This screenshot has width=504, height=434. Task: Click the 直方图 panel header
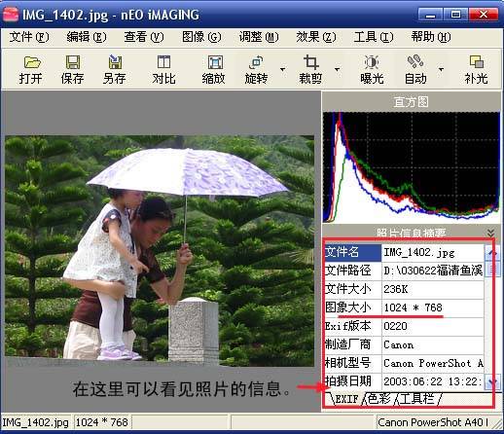pyautogui.click(x=411, y=102)
